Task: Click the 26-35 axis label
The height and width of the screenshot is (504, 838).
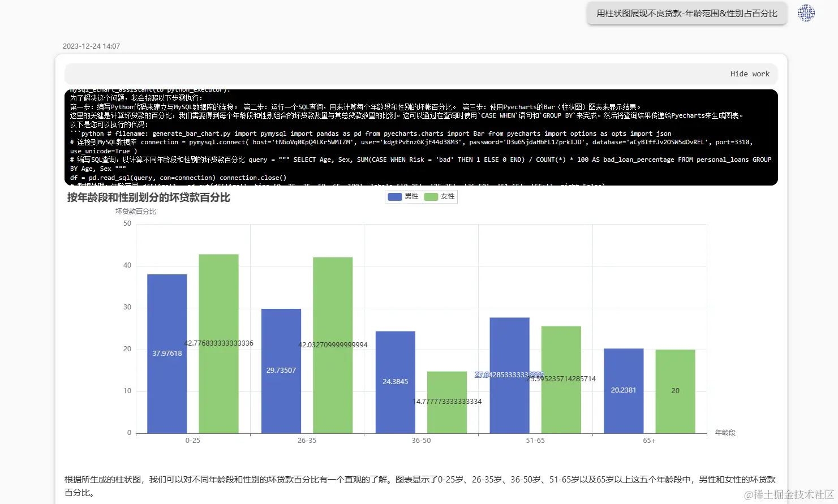Action: point(307,441)
